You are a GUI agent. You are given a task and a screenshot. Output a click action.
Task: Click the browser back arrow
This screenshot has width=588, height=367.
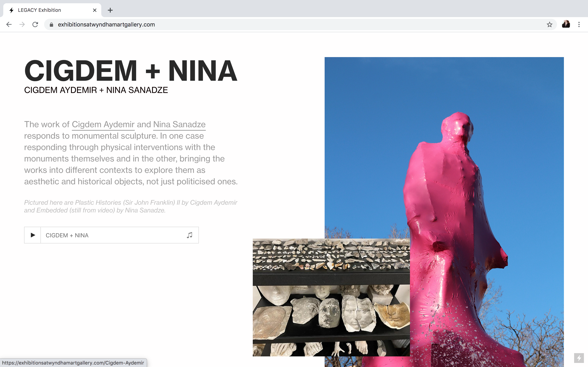coord(9,24)
